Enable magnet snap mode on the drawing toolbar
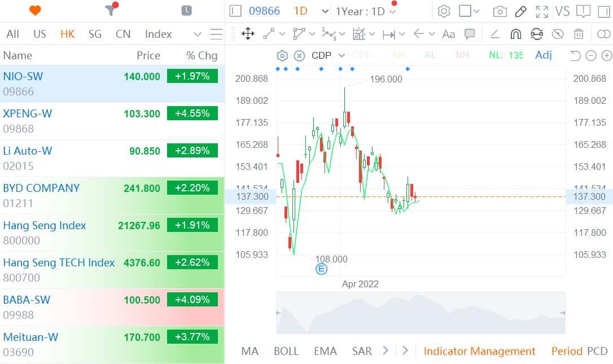613x364 pixels. coord(515,34)
